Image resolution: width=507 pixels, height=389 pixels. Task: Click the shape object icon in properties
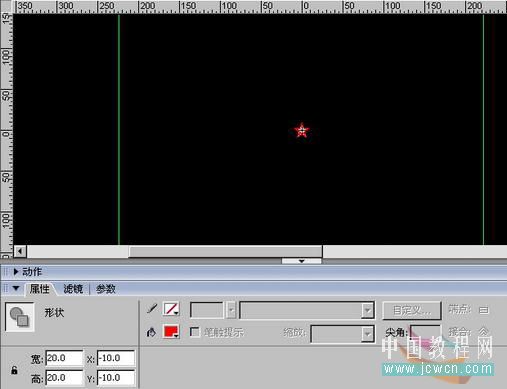(x=20, y=317)
